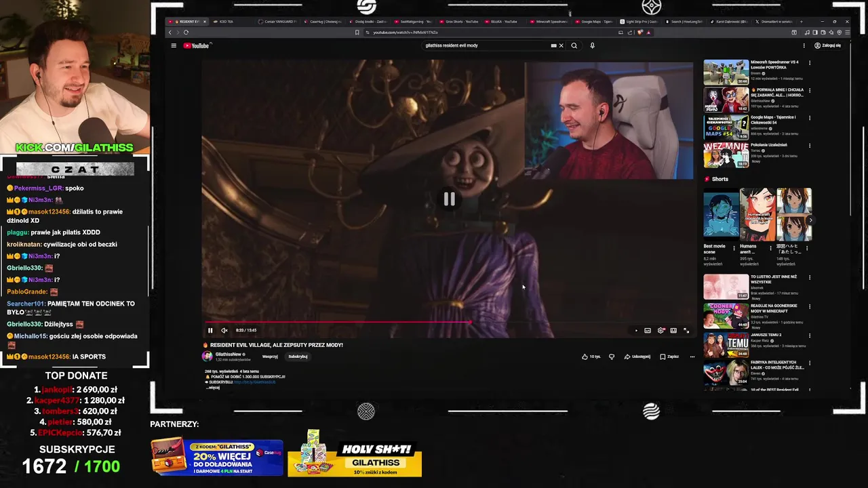Enter fullscreen on the video player
Viewport: 868px width, 488px height.
[x=686, y=330]
